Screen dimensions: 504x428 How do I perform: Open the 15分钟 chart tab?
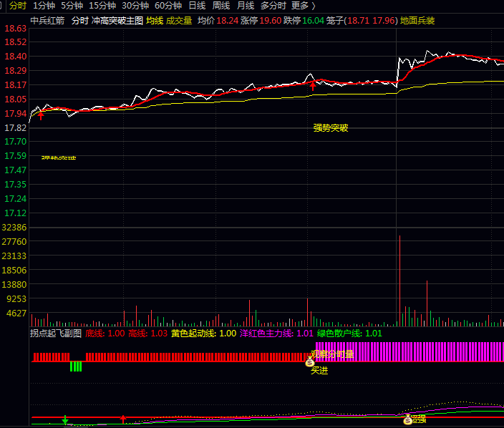coord(102,6)
